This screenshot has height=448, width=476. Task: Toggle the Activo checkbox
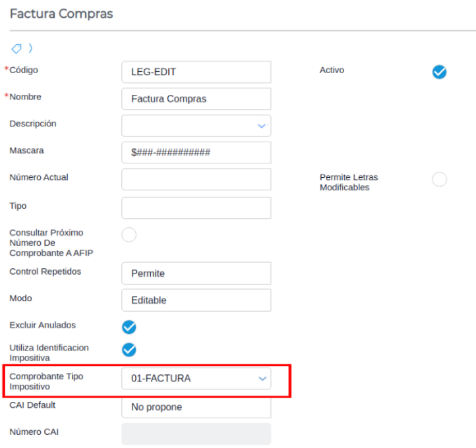click(x=439, y=72)
